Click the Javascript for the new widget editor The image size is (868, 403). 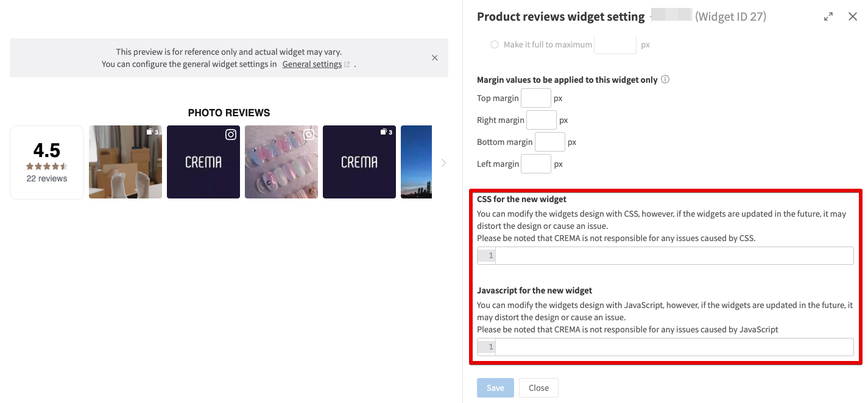(x=665, y=347)
